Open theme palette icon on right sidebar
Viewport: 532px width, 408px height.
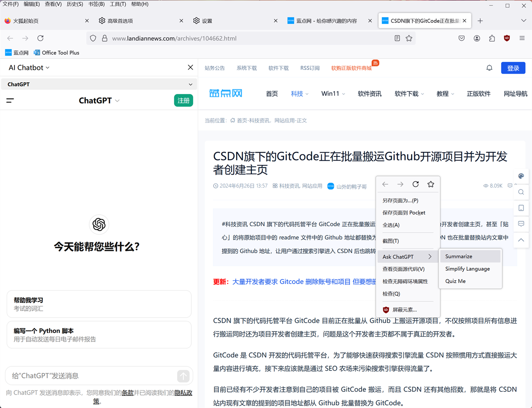click(x=521, y=176)
